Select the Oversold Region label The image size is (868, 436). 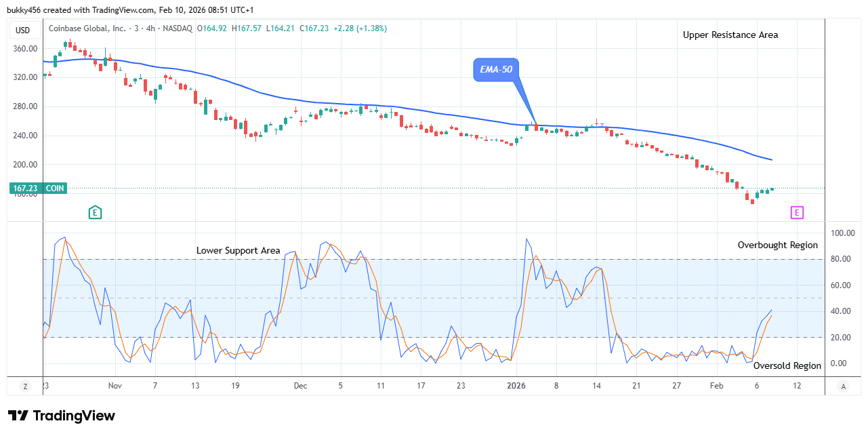(x=786, y=365)
